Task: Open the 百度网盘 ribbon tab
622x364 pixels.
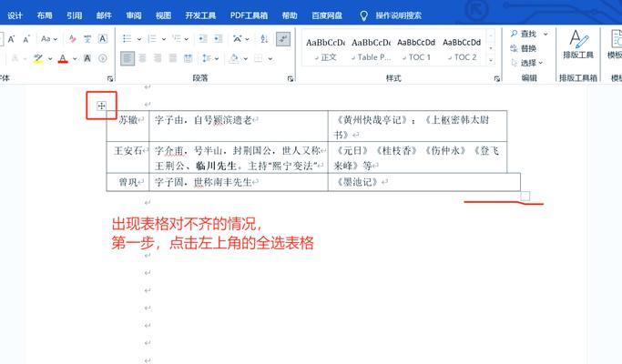Action: tap(327, 15)
